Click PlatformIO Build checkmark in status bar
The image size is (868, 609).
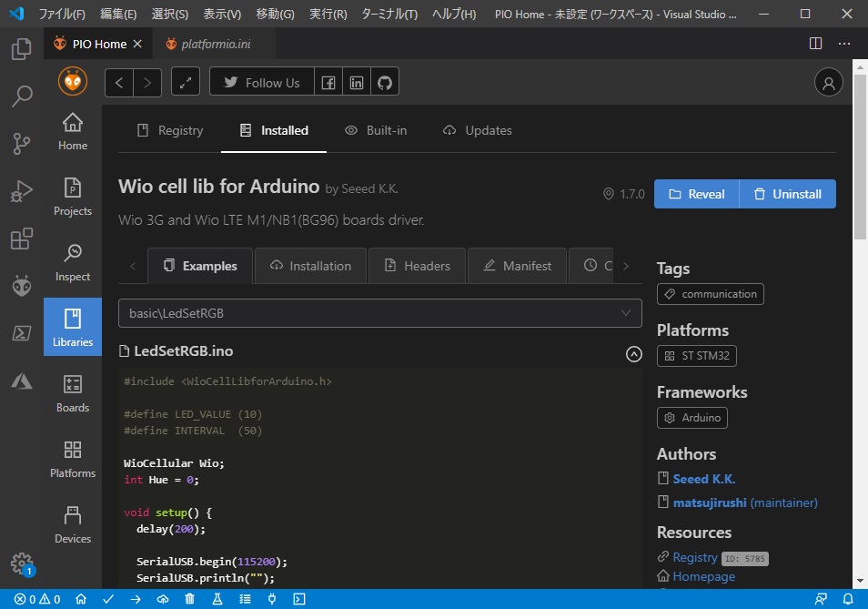coord(108,599)
